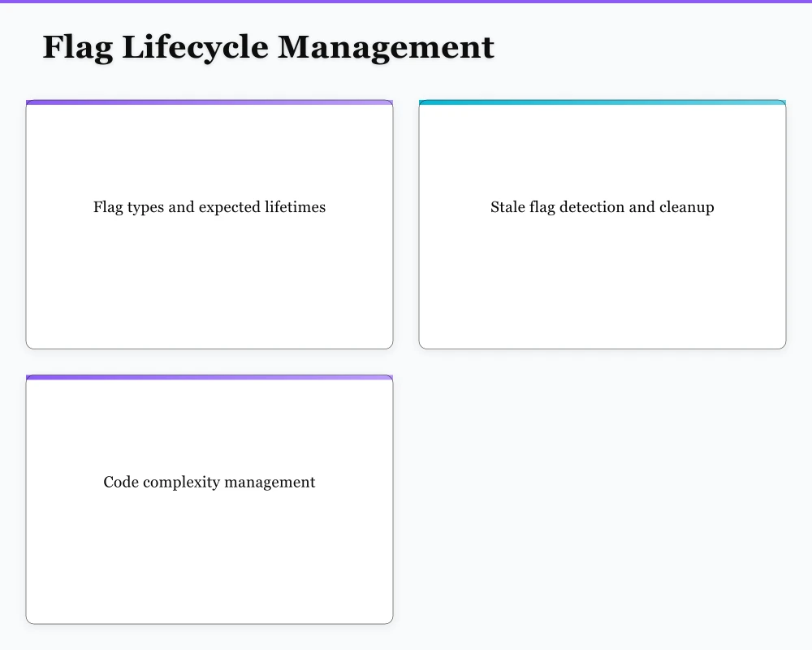Click the word "cleanup" in the teal card
This screenshot has width=812, height=650.
687,207
